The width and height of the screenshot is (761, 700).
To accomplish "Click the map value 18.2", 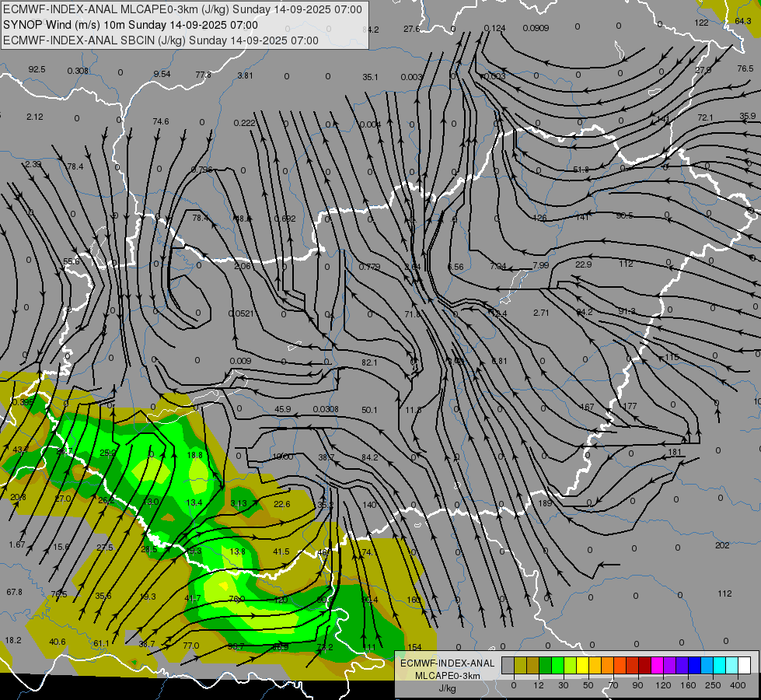I will (13, 640).
